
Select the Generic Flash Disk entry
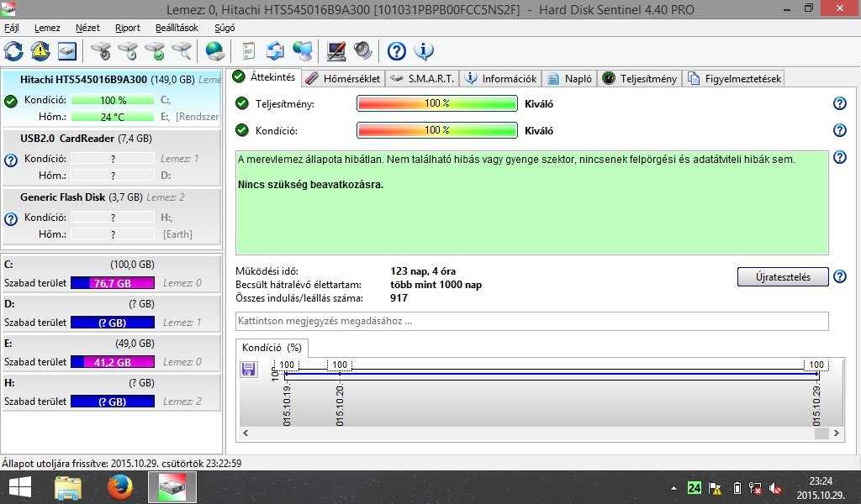[x=112, y=216]
